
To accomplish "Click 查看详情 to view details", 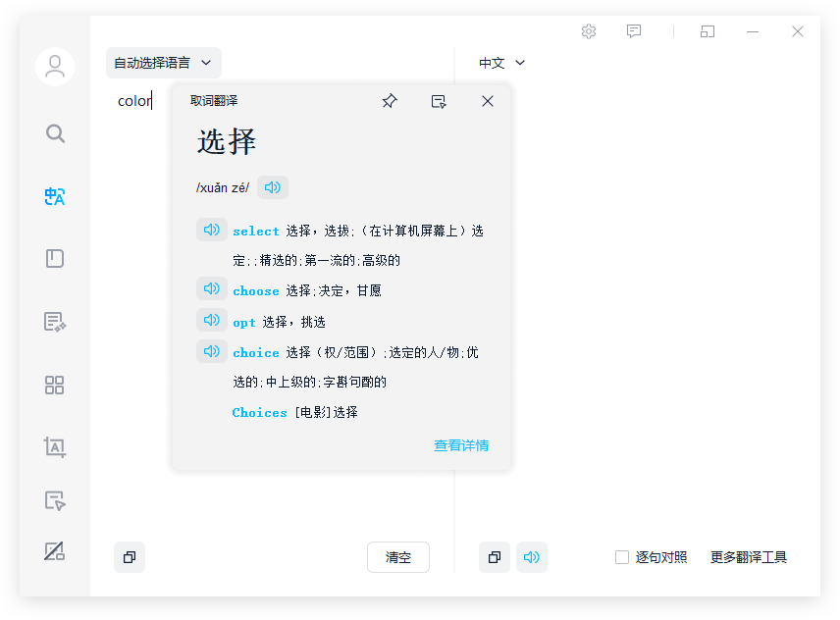I will tap(462, 444).
